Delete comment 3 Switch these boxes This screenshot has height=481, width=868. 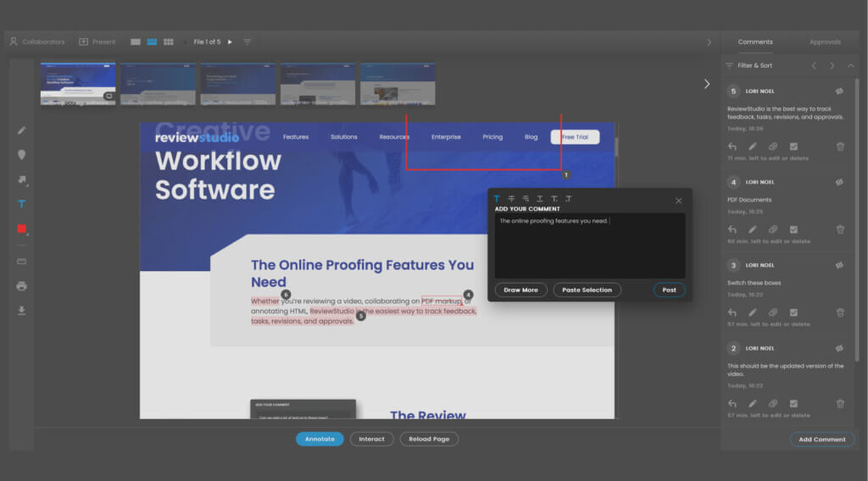click(840, 312)
